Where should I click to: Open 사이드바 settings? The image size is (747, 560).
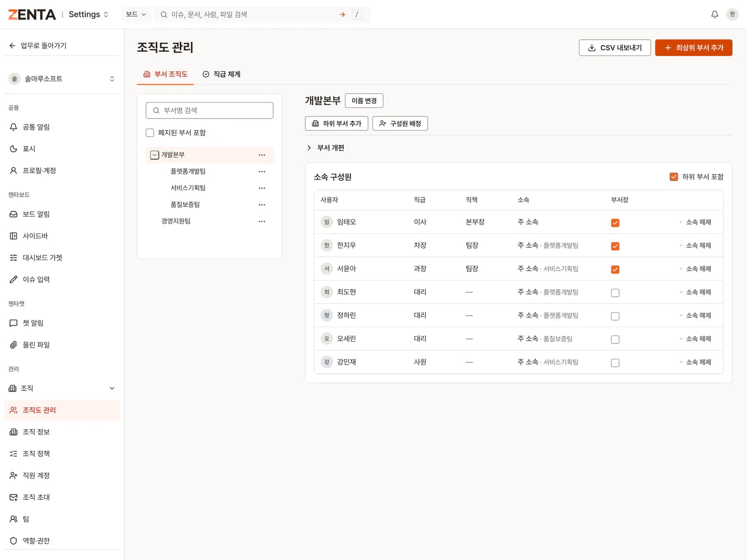(62, 236)
